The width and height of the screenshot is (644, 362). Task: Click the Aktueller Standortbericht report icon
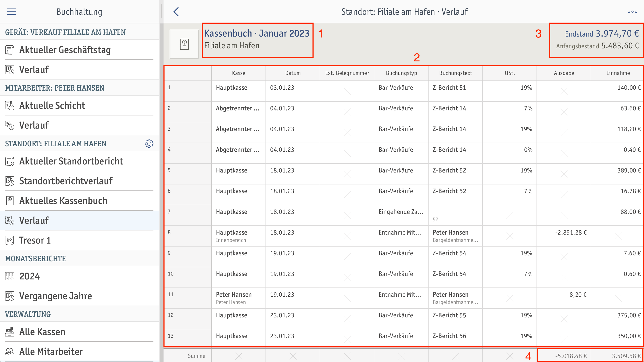pyautogui.click(x=9, y=161)
